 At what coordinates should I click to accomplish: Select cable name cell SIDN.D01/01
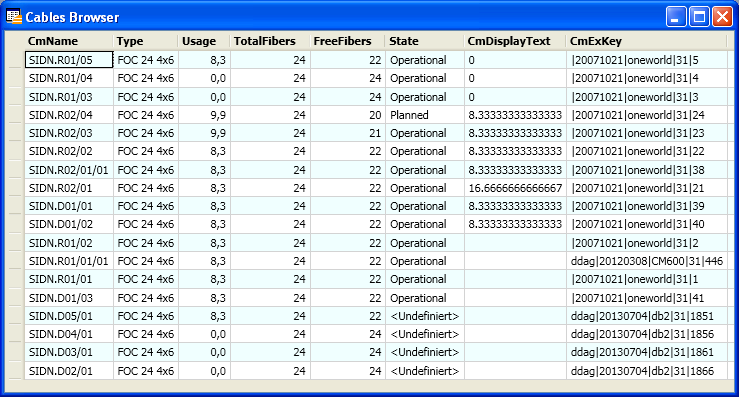tap(69, 206)
